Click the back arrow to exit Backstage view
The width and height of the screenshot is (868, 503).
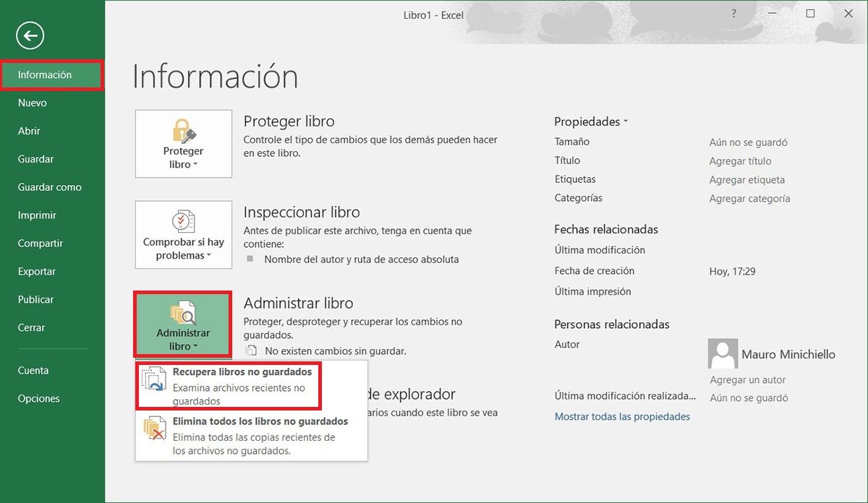(29, 35)
